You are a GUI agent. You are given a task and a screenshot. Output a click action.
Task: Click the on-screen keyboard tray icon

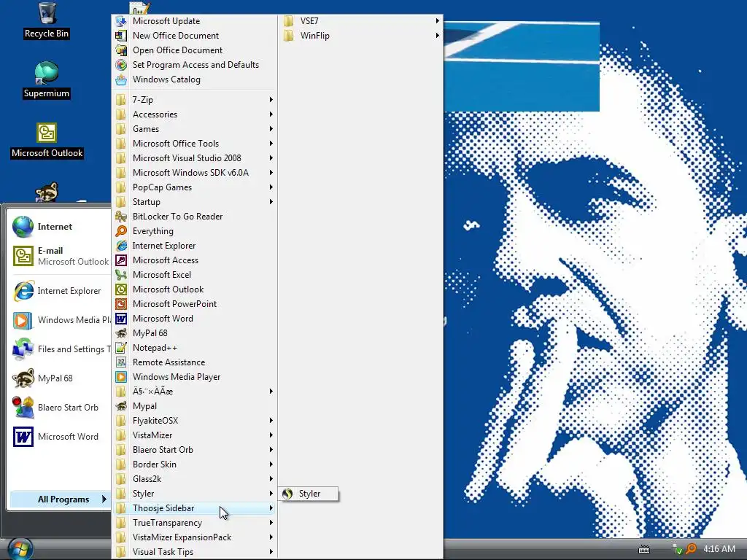coord(644,550)
